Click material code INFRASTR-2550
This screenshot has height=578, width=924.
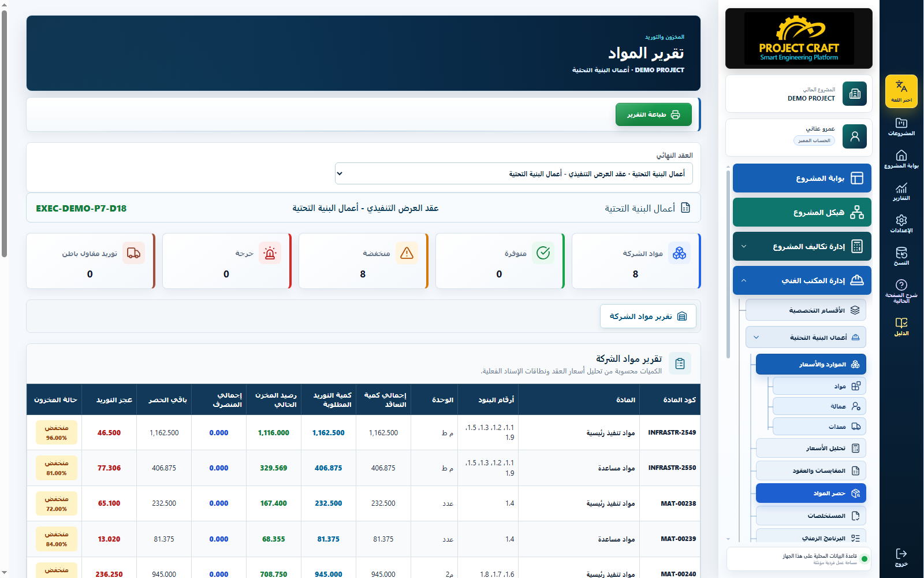point(672,468)
